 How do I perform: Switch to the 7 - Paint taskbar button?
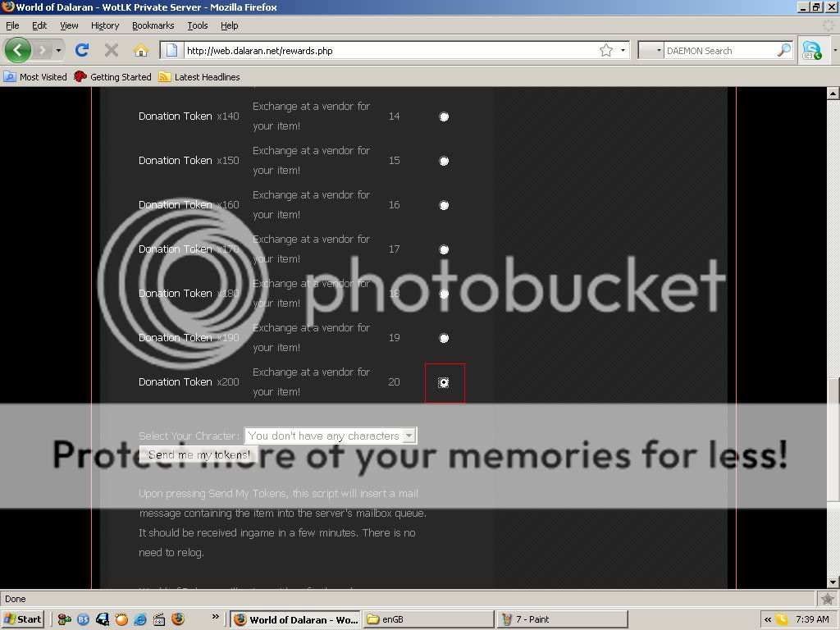(562, 619)
